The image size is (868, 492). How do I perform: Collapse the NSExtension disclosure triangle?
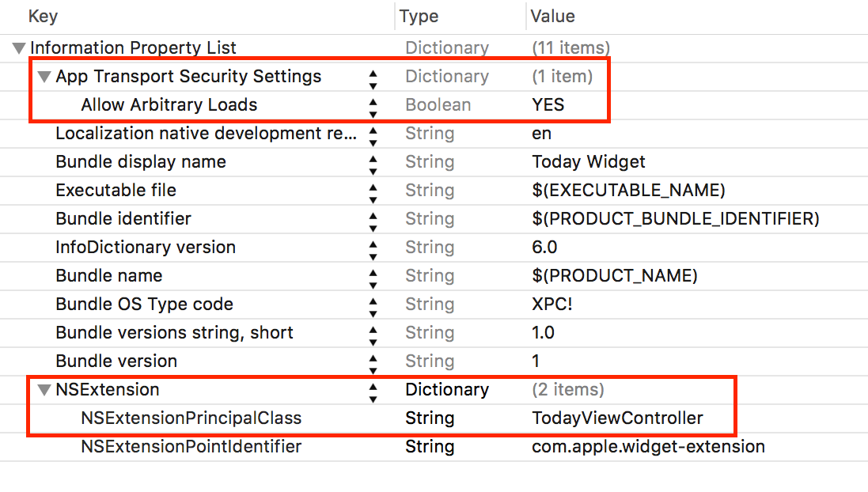pyautogui.click(x=44, y=390)
